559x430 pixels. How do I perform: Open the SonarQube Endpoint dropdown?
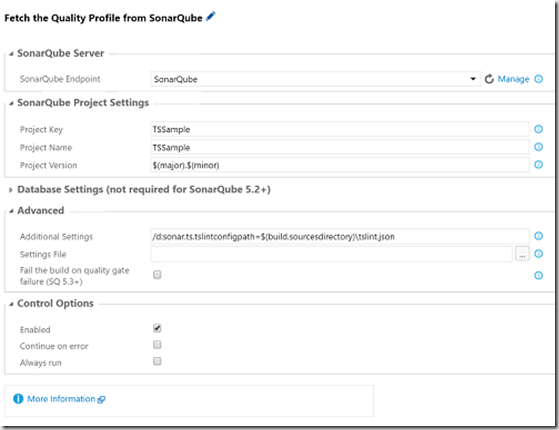[316, 79]
